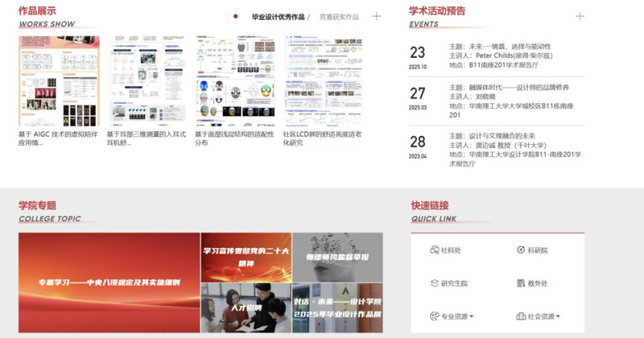Viewport: 644px width, 338px height.
Task: Open the 中央八项规定 topic banner
Action: pyautogui.click(x=109, y=282)
